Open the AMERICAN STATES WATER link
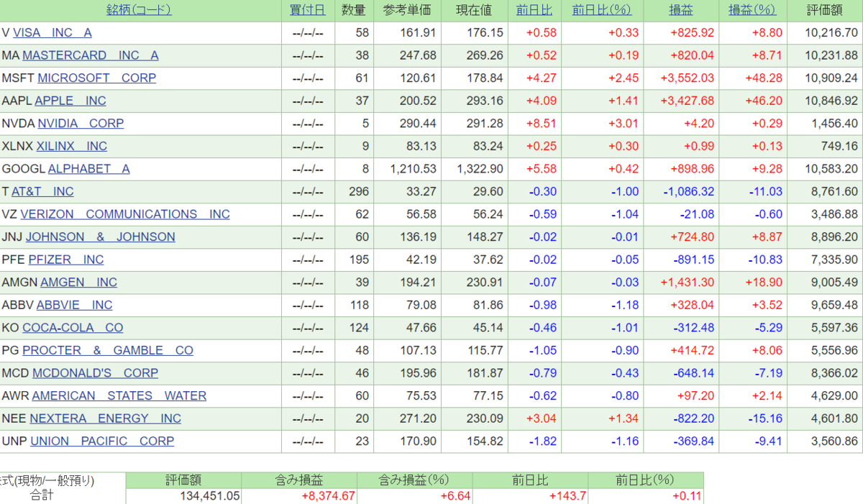863x504 pixels. (x=119, y=396)
